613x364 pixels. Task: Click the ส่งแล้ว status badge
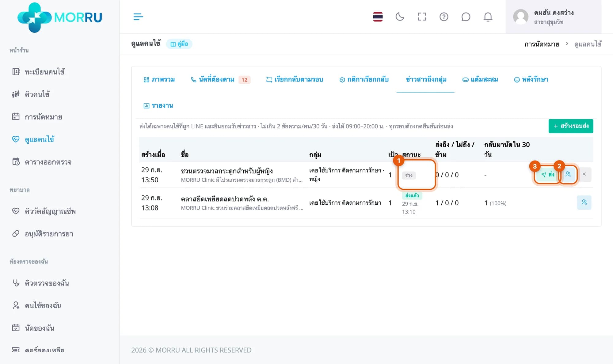click(412, 195)
